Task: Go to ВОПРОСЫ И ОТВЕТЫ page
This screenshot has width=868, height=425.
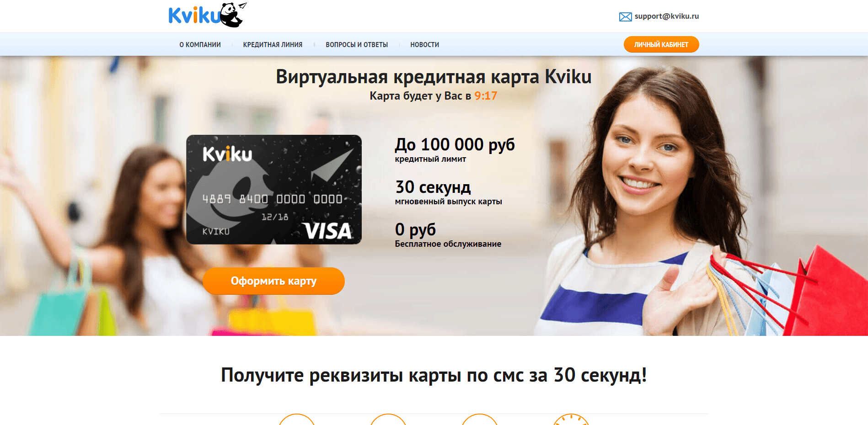Action: pos(357,45)
